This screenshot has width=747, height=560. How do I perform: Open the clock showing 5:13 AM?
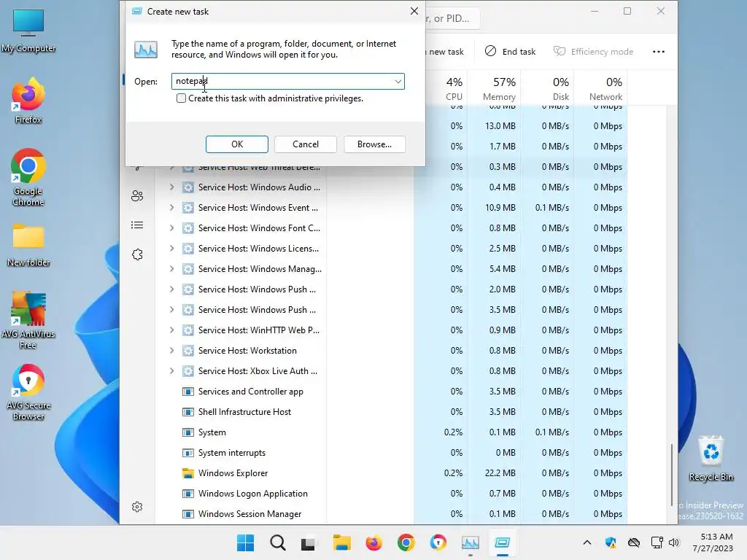pos(712,542)
